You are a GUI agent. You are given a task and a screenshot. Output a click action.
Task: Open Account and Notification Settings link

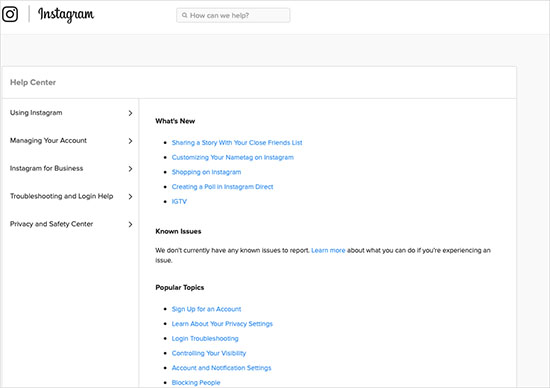click(x=221, y=368)
